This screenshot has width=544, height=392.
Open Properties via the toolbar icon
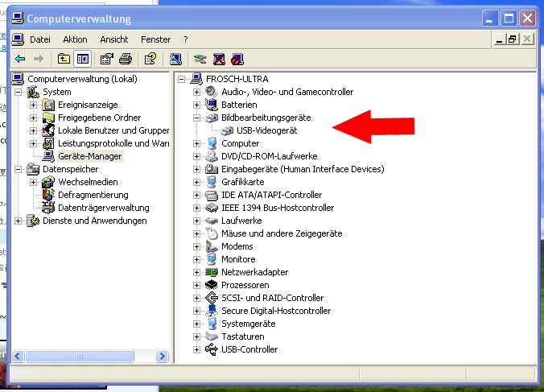click(x=106, y=59)
